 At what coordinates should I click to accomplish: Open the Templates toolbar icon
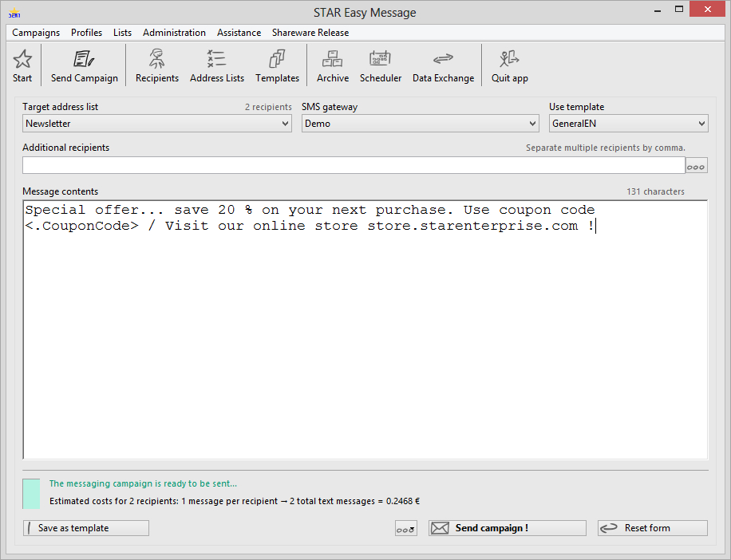277,59
